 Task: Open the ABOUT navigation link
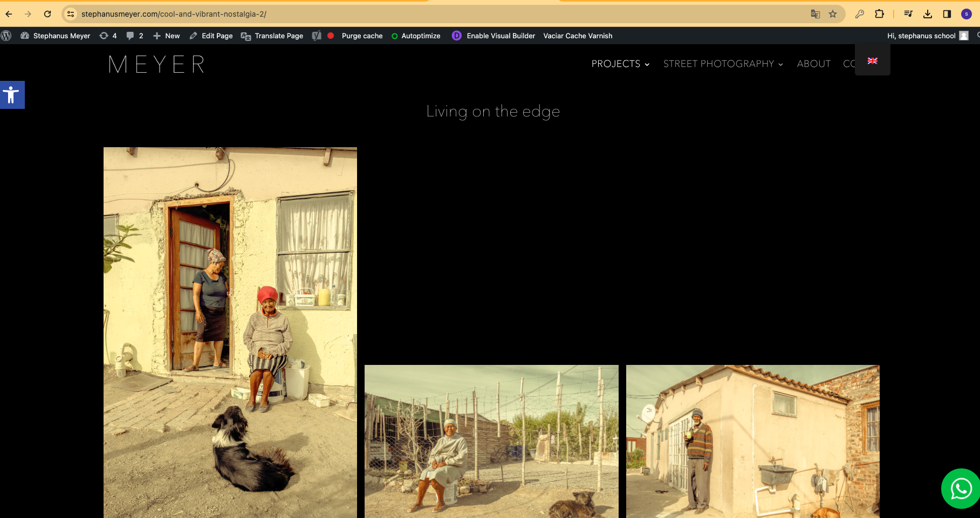814,64
